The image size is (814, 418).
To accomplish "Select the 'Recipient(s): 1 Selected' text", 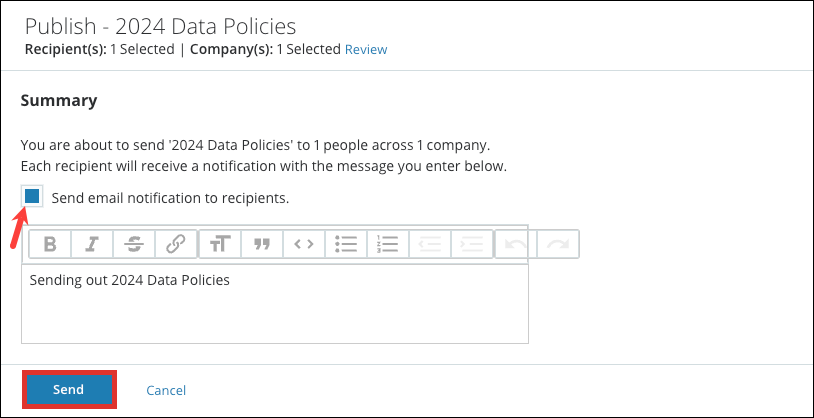I will [x=100, y=49].
